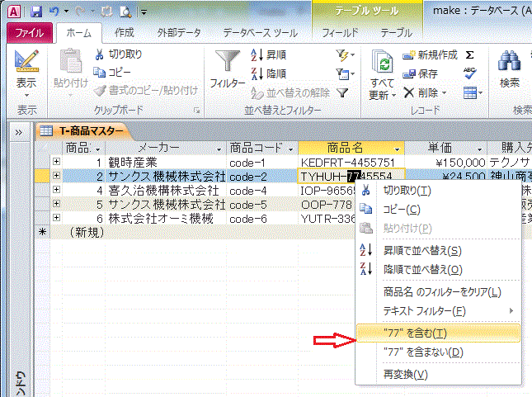Click the (新規) new record row
532x397 pixels.
point(86,232)
